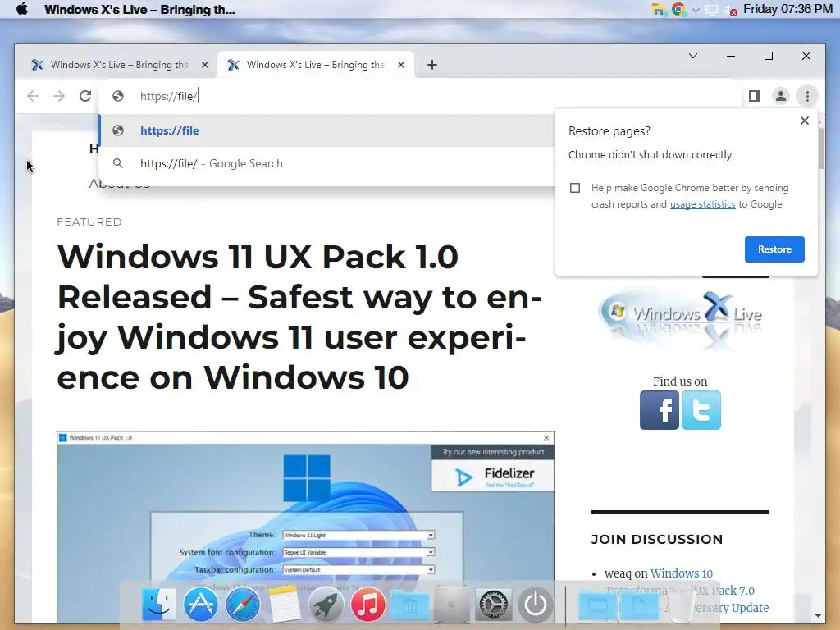Open the Windows 10 comment link by weaq
This screenshot has width=840, height=630.
coord(682,573)
